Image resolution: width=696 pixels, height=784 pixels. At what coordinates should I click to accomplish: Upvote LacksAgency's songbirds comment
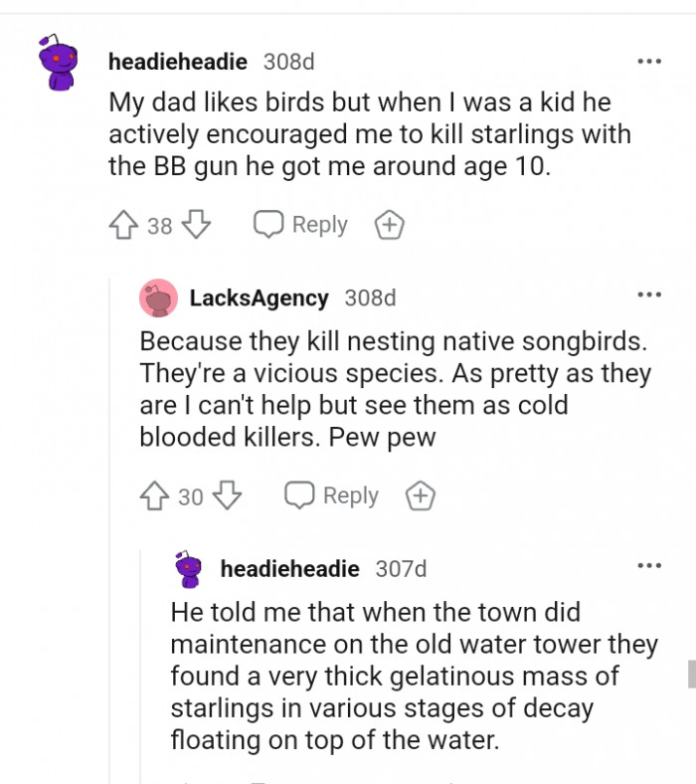tap(156, 495)
